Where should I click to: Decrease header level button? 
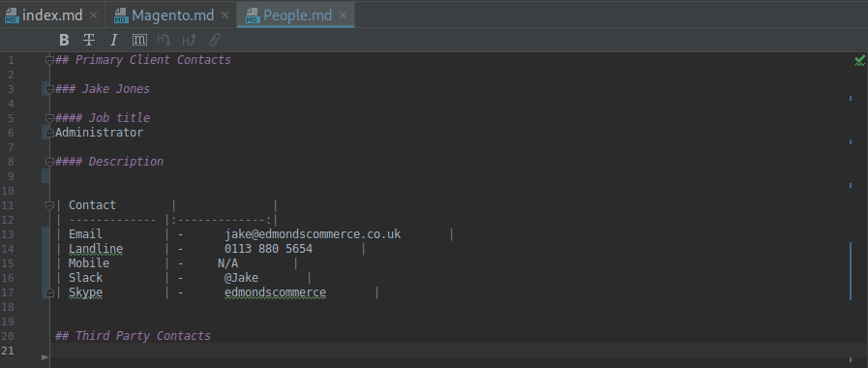[x=164, y=40]
